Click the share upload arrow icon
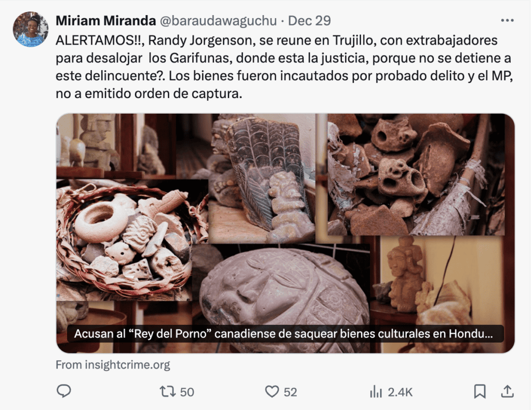This screenshot has height=410, width=532. pyautogui.click(x=507, y=391)
